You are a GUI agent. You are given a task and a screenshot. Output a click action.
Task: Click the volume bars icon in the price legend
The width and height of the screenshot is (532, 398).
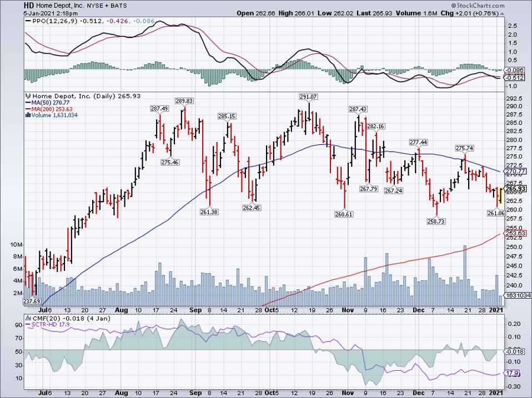(x=28, y=115)
